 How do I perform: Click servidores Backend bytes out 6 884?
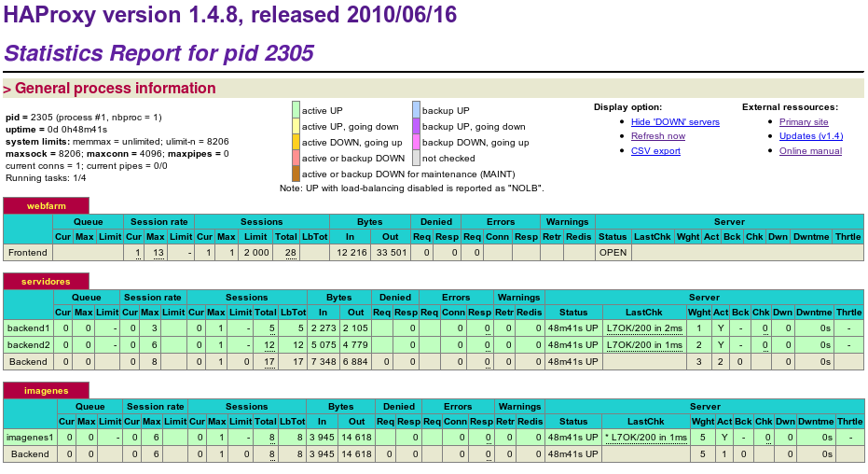[x=355, y=362]
